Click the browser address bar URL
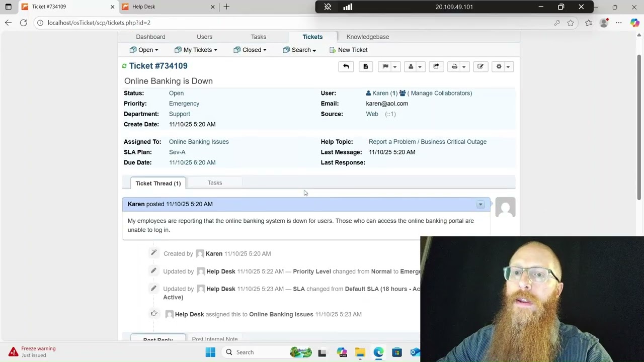This screenshot has height=362, width=644. [x=99, y=23]
